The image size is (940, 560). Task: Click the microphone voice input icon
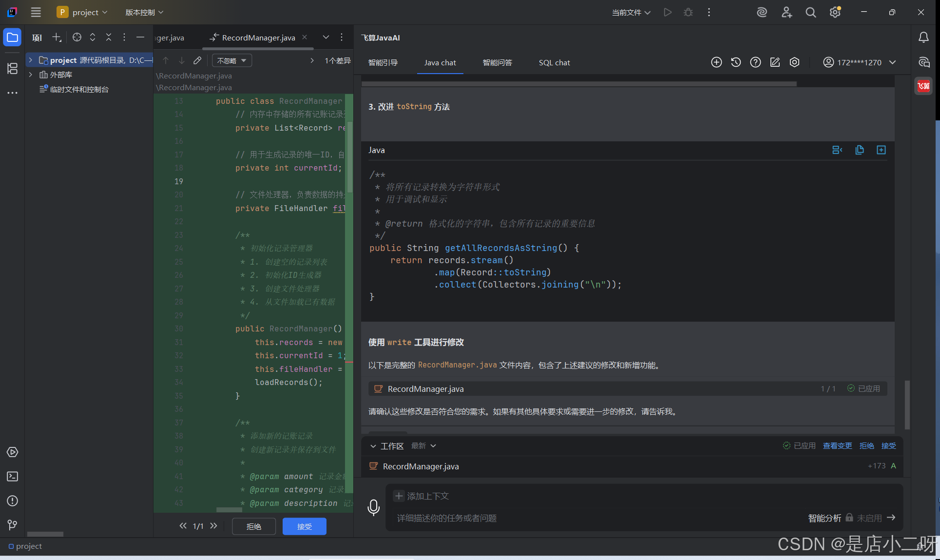click(x=373, y=507)
